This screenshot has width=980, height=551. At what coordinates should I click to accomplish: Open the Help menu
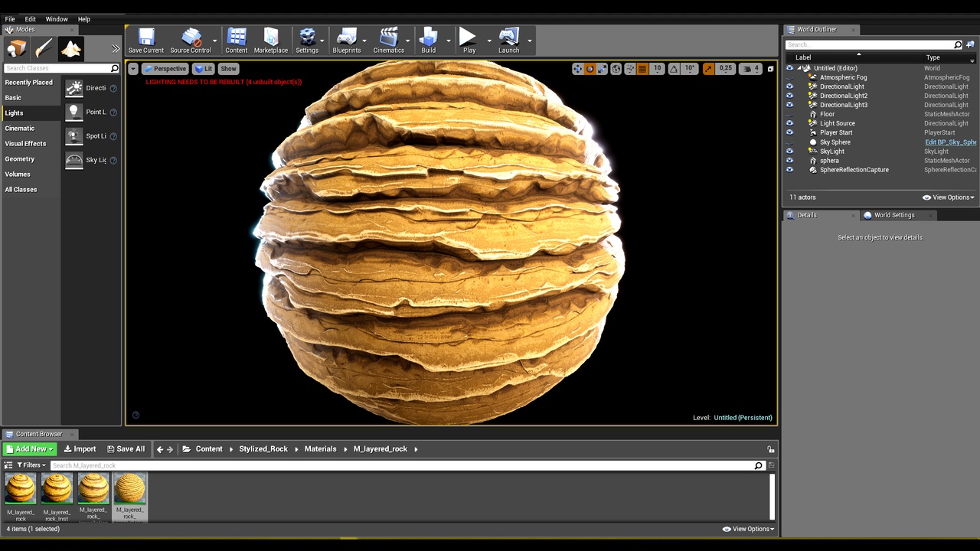pyautogui.click(x=83, y=19)
